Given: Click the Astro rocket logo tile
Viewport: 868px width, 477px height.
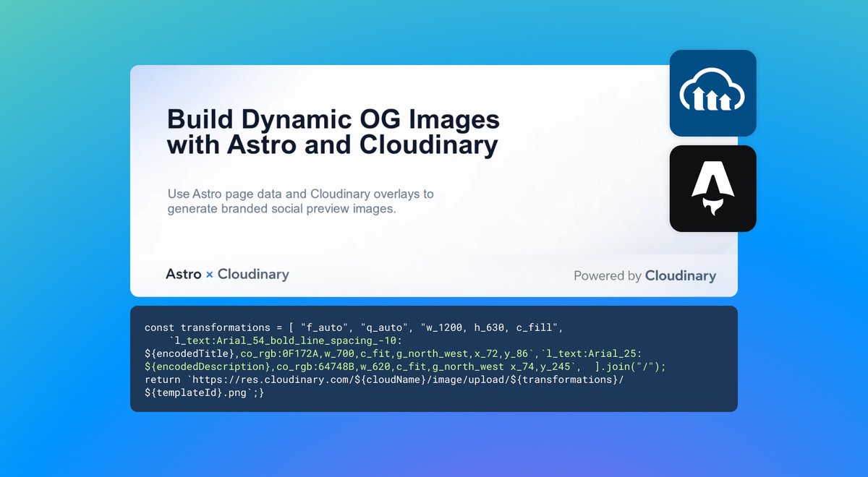Looking at the screenshot, I should pyautogui.click(x=712, y=189).
